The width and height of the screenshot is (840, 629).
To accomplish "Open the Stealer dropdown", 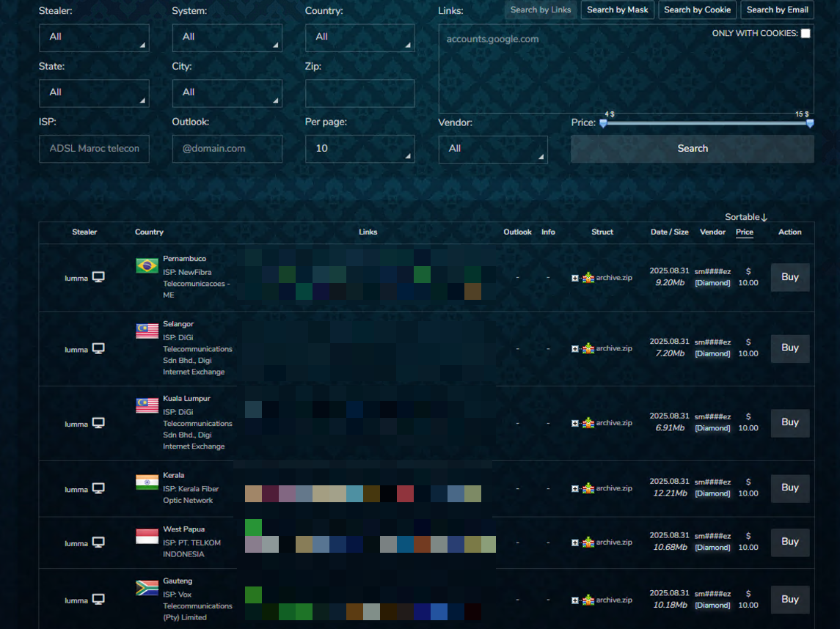I will point(94,37).
